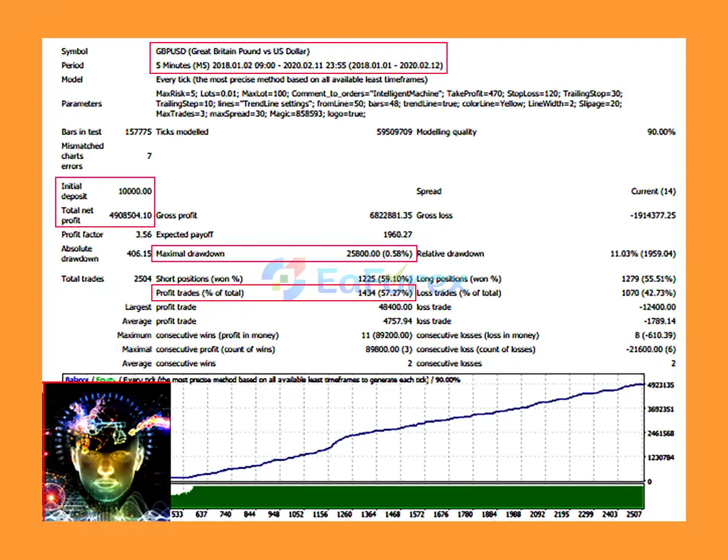Screen dimensions: 728x560
Task: Click the Initial deposit value 10000.00
Action: point(136,191)
